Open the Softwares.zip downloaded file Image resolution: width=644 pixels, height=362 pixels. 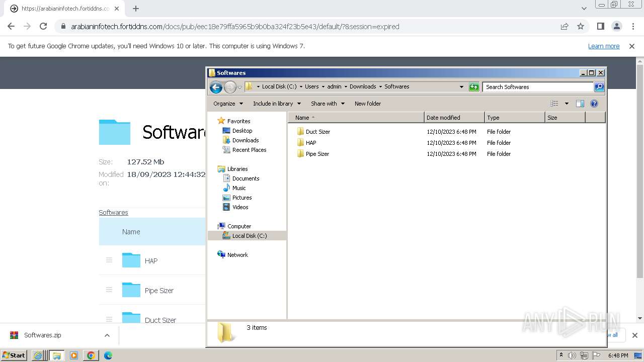pos(43,335)
